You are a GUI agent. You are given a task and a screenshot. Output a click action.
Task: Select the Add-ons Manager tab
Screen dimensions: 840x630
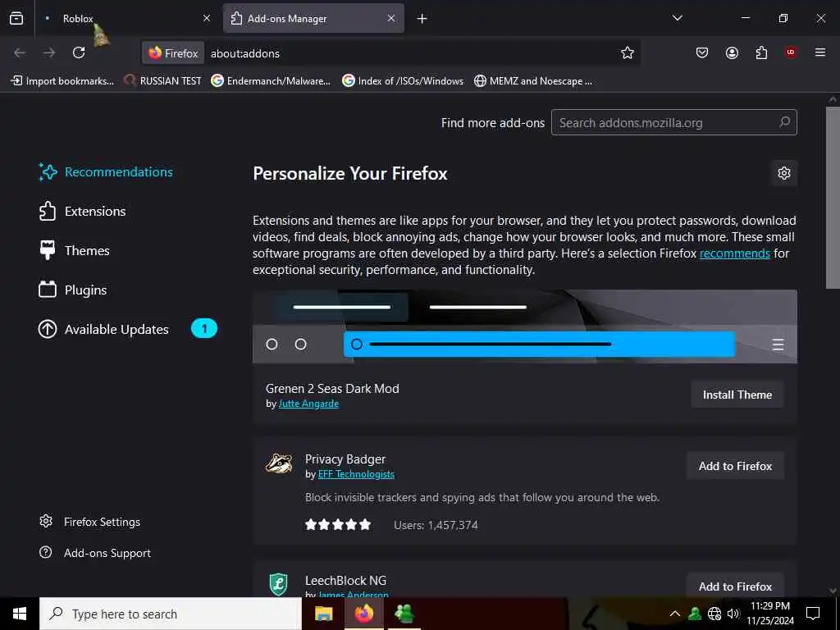(313, 18)
